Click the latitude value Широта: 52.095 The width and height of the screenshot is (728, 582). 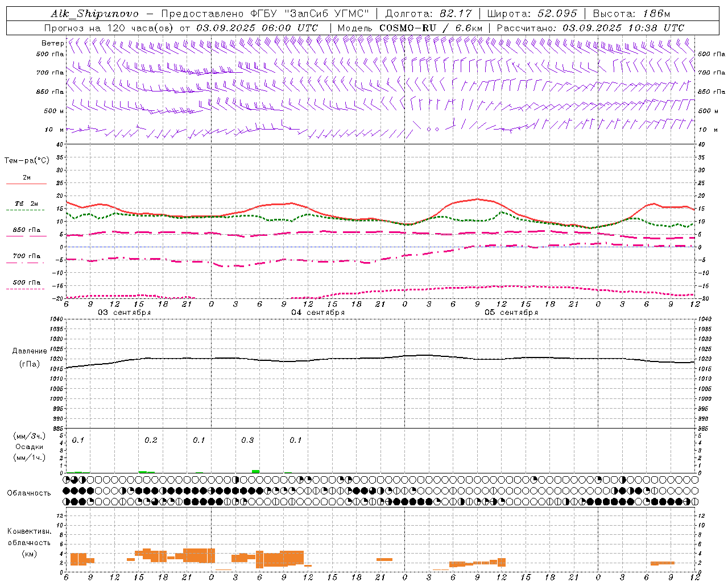[532, 14]
